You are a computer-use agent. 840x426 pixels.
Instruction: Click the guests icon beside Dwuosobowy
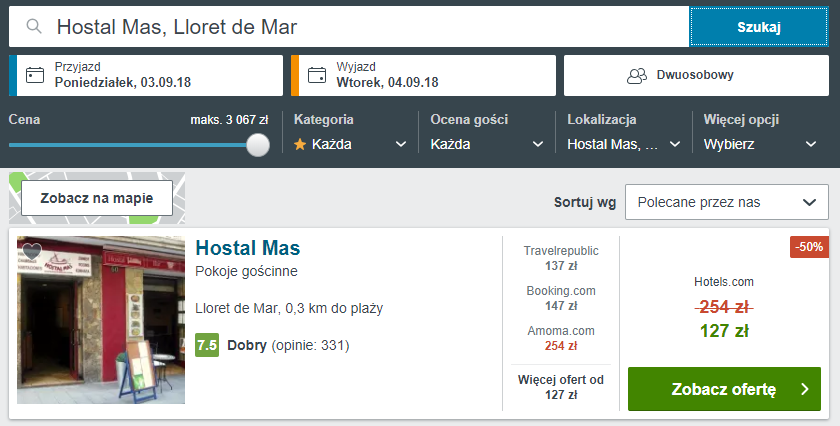coord(637,75)
